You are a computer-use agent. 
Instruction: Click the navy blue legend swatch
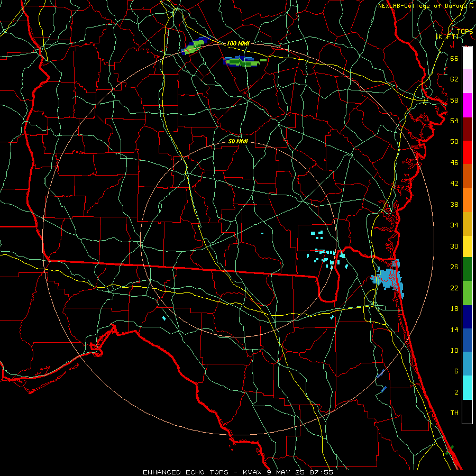467,317
